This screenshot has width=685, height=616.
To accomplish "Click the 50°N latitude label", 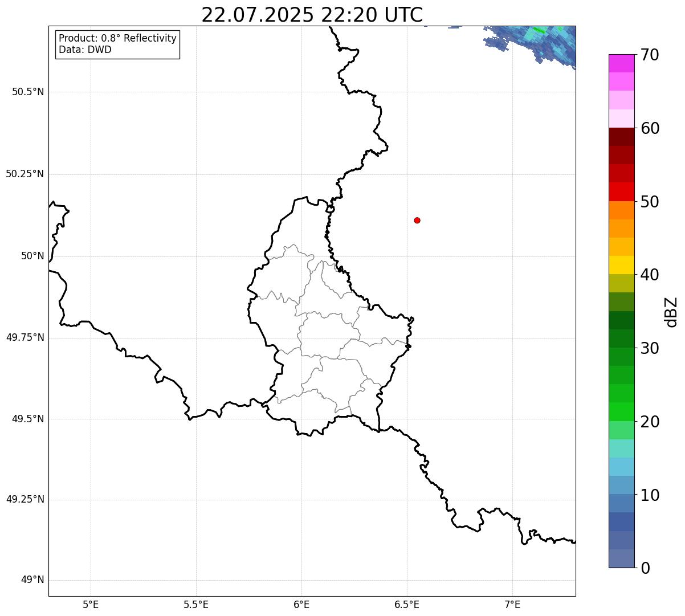I will pos(32,256).
